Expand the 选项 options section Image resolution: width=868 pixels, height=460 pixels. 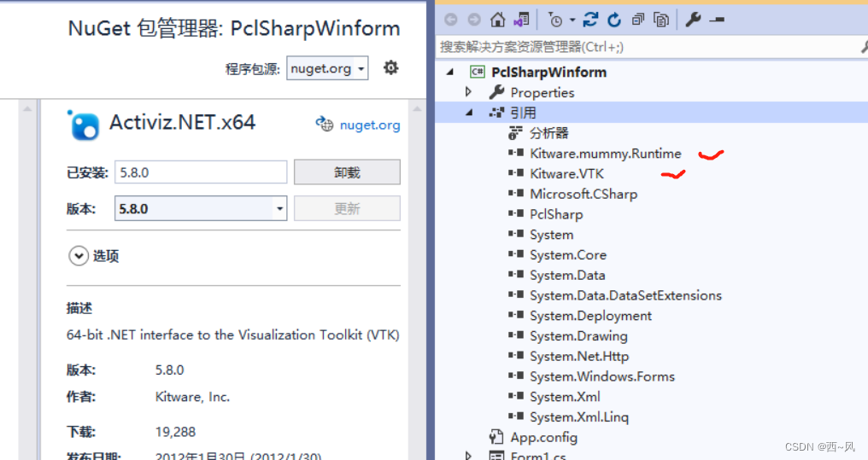(79, 256)
